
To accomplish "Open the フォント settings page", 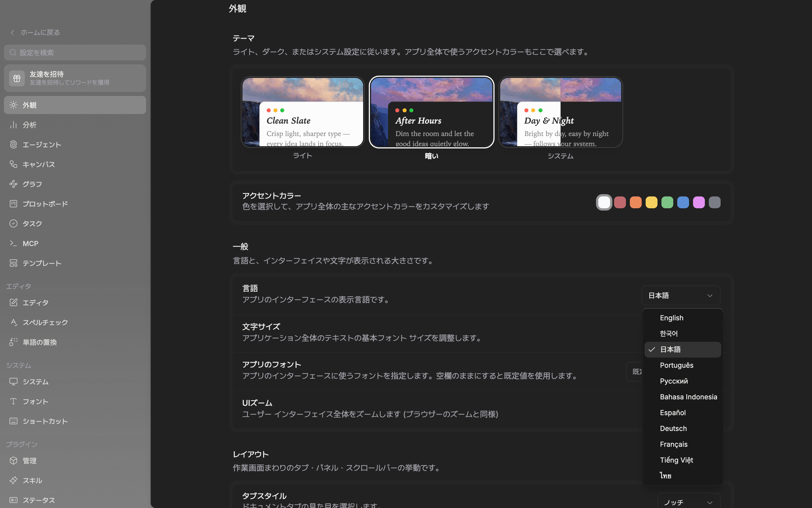I will coord(75,402).
